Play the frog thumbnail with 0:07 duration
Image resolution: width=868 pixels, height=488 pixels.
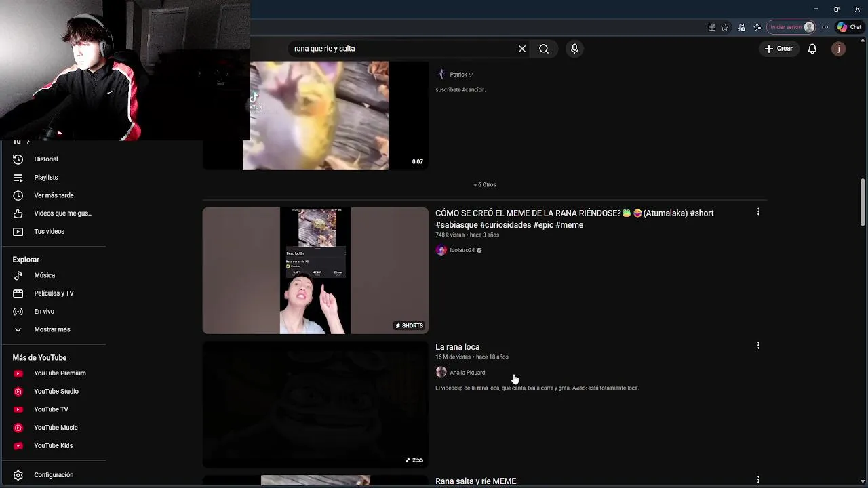click(x=315, y=115)
